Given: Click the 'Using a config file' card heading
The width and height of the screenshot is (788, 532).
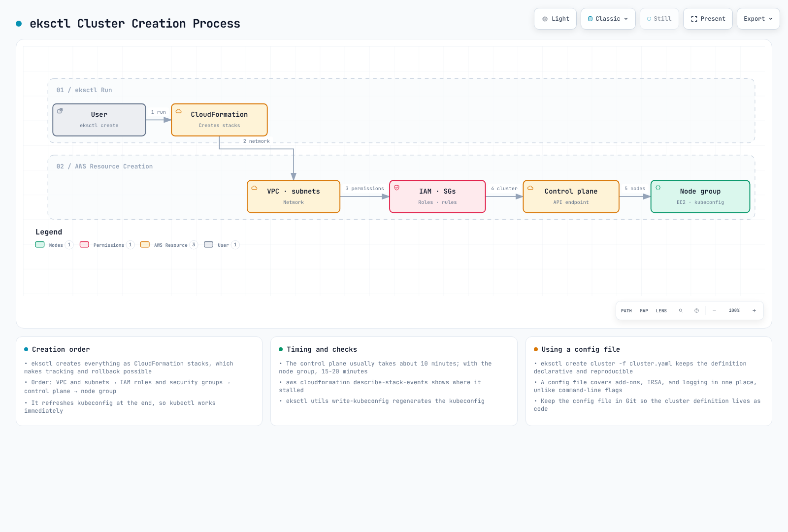Looking at the screenshot, I should pos(581,349).
